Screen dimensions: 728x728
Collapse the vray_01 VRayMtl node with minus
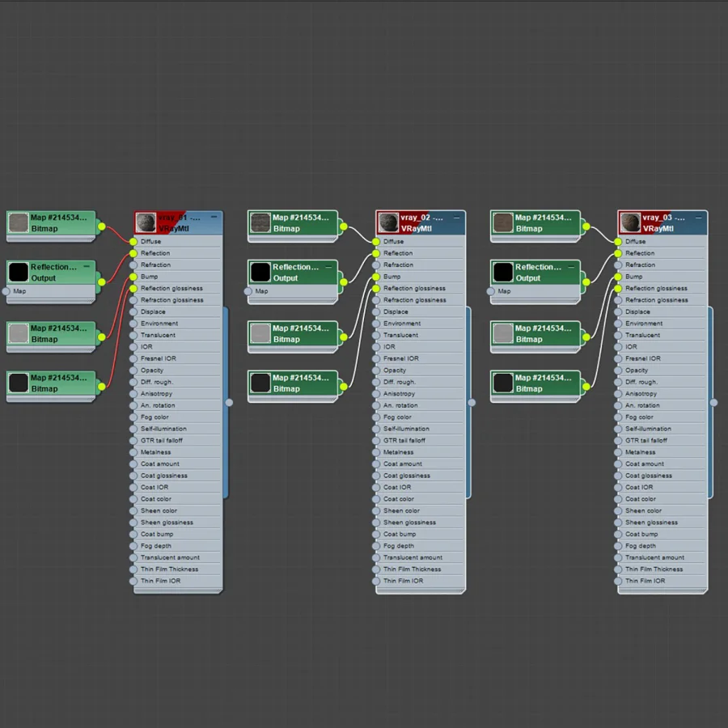[214, 217]
